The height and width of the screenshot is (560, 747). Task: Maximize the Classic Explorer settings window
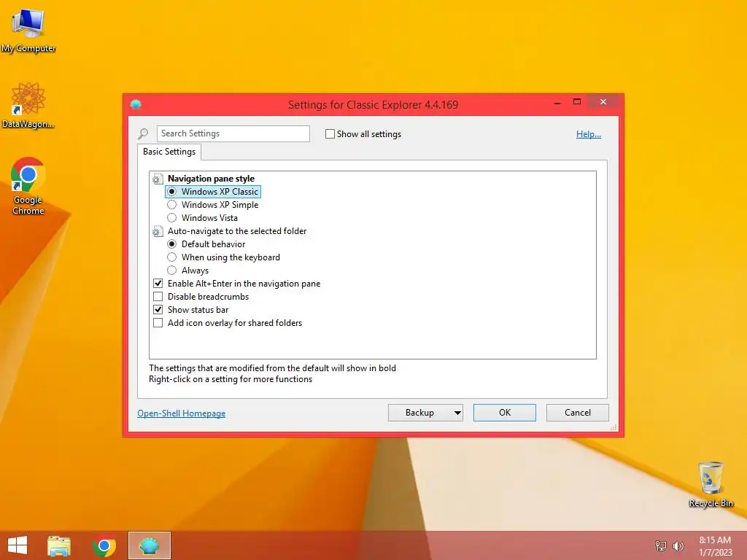coord(577,102)
